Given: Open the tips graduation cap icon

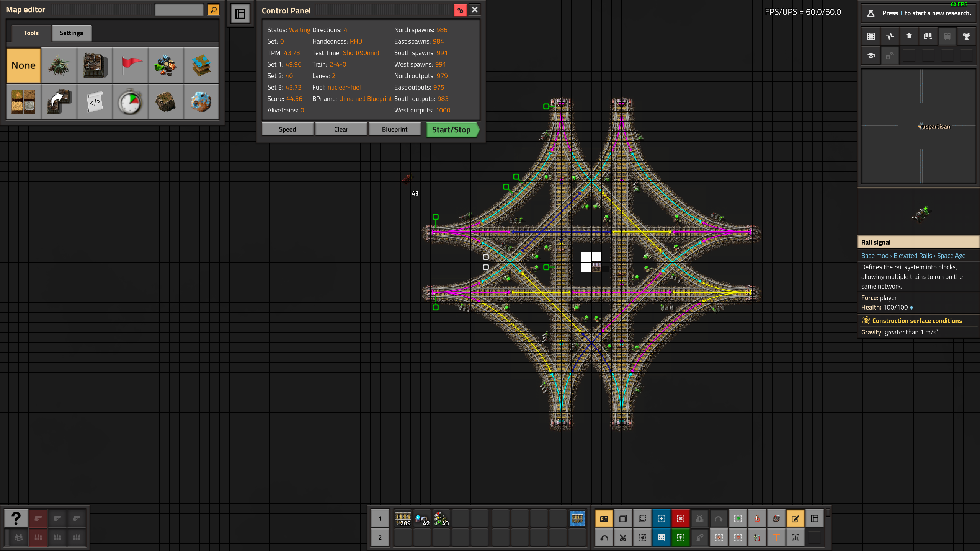Looking at the screenshot, I should [871, 55].
